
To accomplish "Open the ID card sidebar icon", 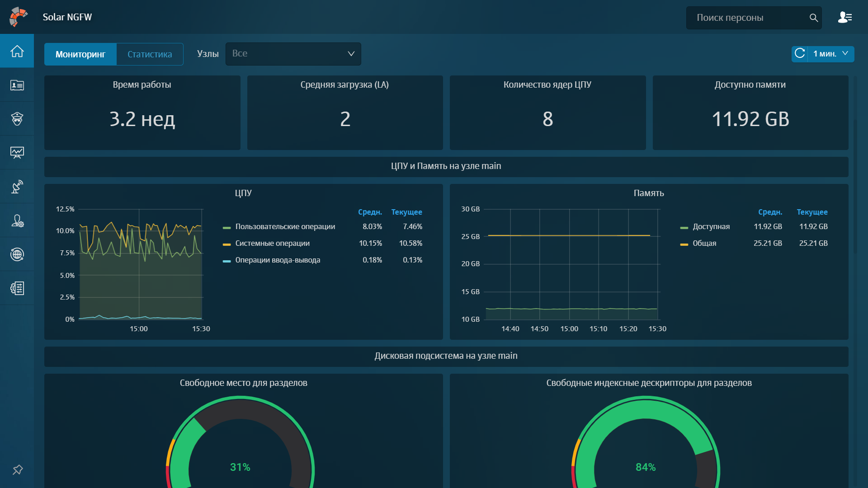I will point(17,85).
